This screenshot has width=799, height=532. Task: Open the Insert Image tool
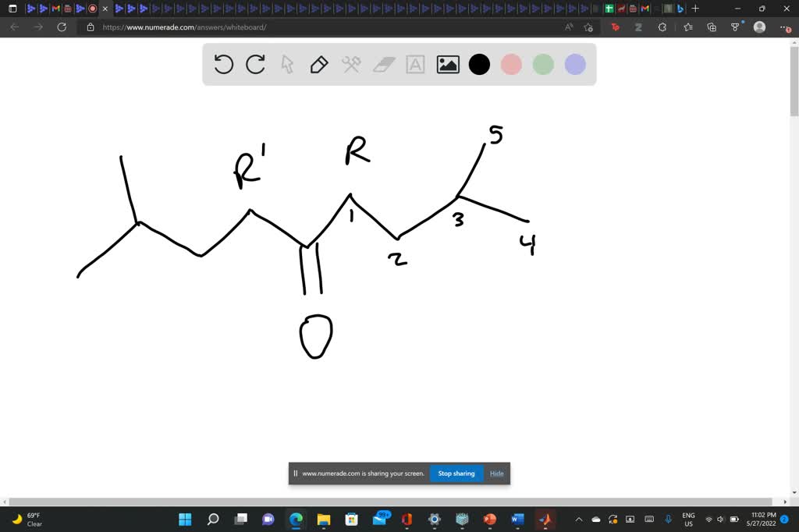[447, 65]
